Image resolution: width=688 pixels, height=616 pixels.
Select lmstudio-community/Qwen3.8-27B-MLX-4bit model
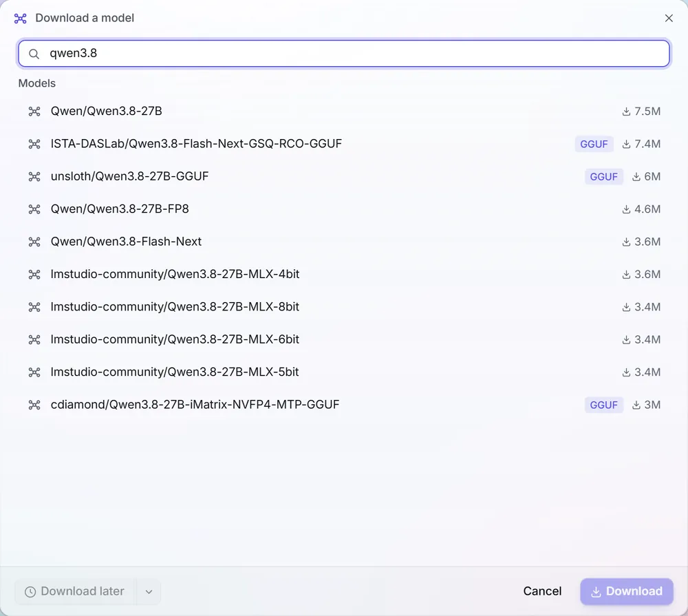[x=343, y=275]
